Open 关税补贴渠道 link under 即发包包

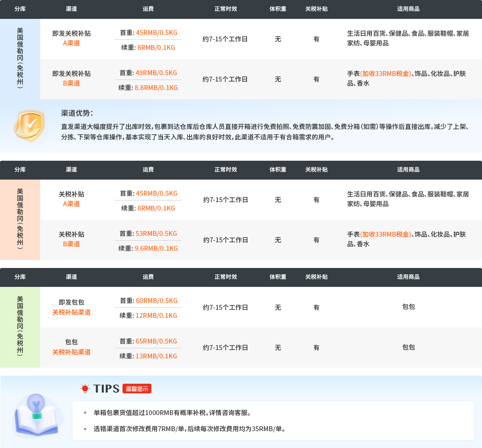point(71,312)
